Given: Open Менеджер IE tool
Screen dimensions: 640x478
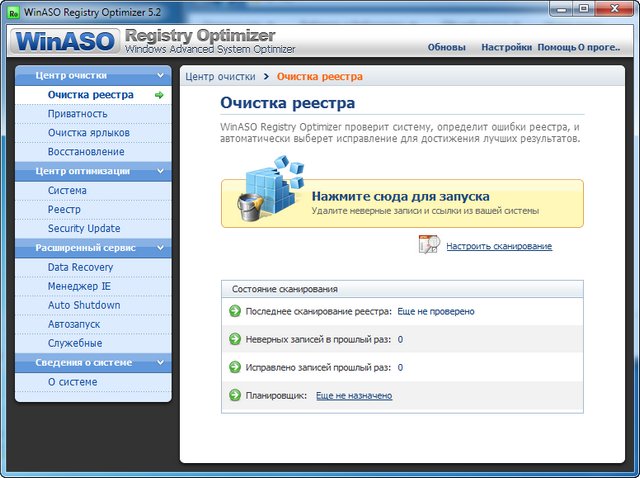Looking at the screenshot, I should 93,286.
